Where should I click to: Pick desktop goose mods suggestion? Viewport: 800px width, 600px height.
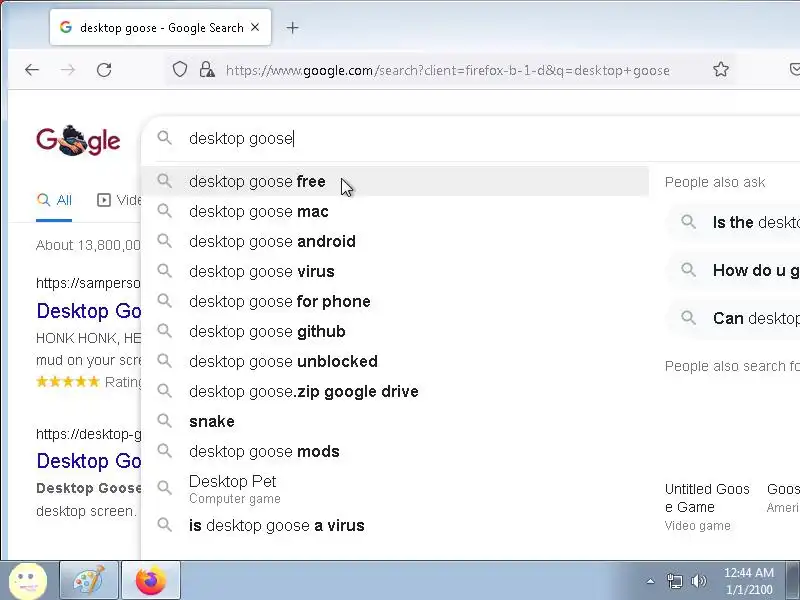pos(395,452)
